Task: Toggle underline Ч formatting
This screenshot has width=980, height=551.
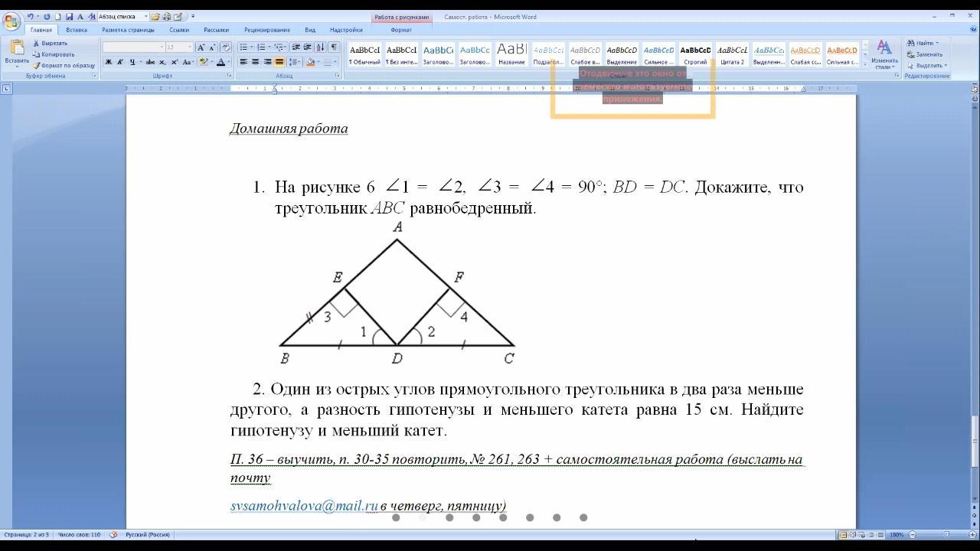Action: (132, 62)
